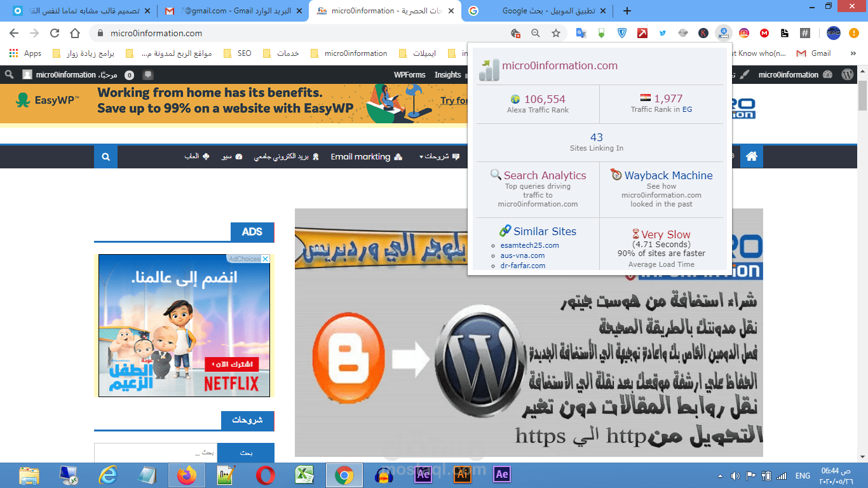Click the blue site home icon

click(752, 156)
